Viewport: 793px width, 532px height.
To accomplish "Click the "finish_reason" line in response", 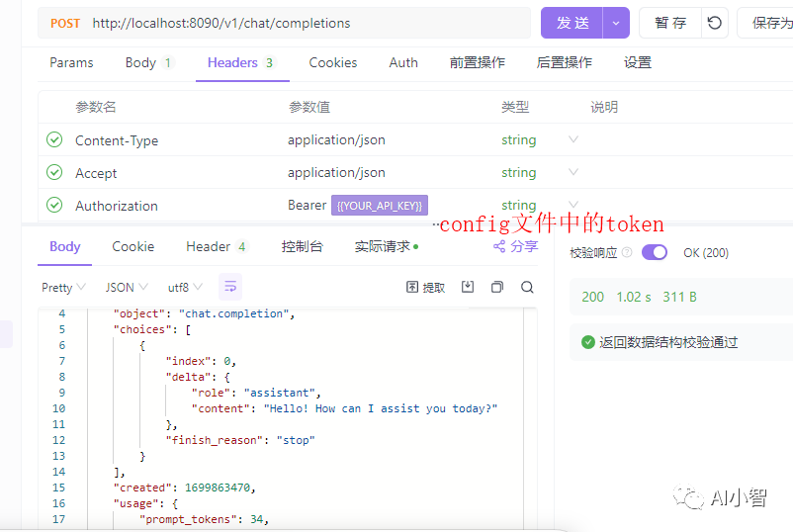I will click(x=240, y=440).
